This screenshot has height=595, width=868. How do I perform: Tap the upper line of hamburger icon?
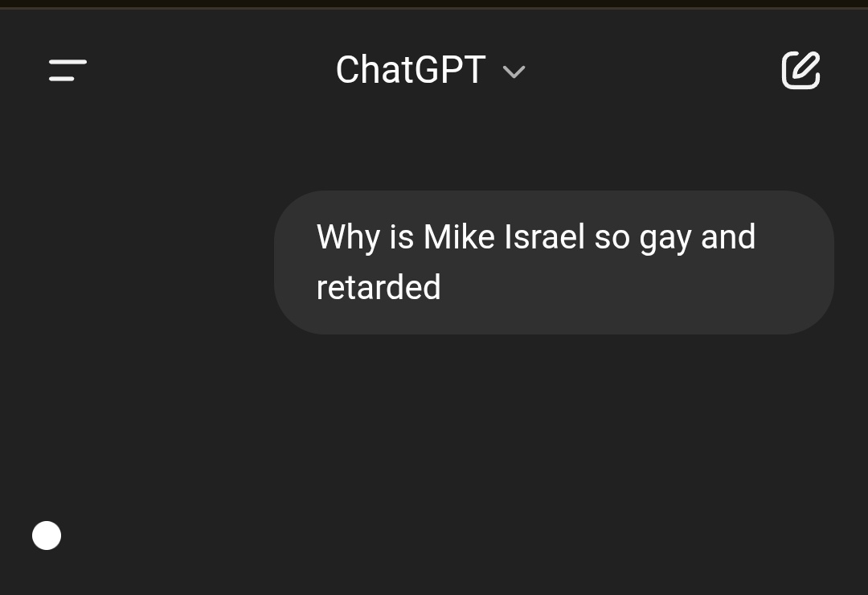coord(68,62)
